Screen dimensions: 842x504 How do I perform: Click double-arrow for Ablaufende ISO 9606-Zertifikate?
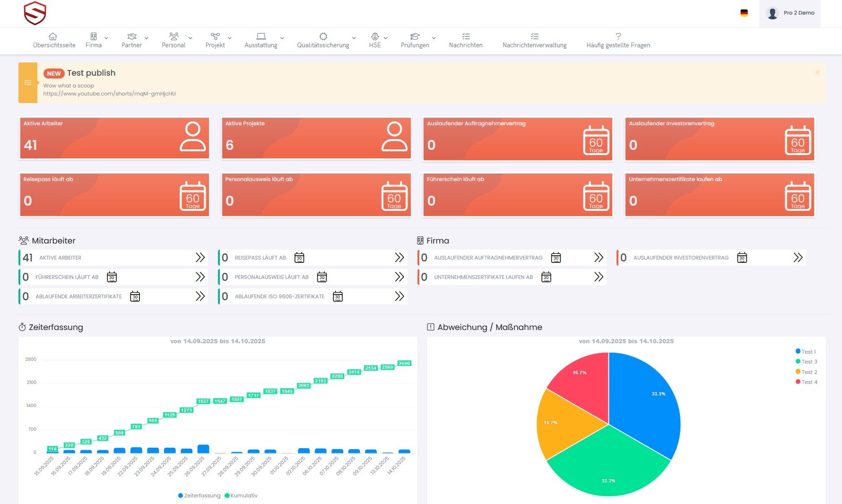[399, 296]
